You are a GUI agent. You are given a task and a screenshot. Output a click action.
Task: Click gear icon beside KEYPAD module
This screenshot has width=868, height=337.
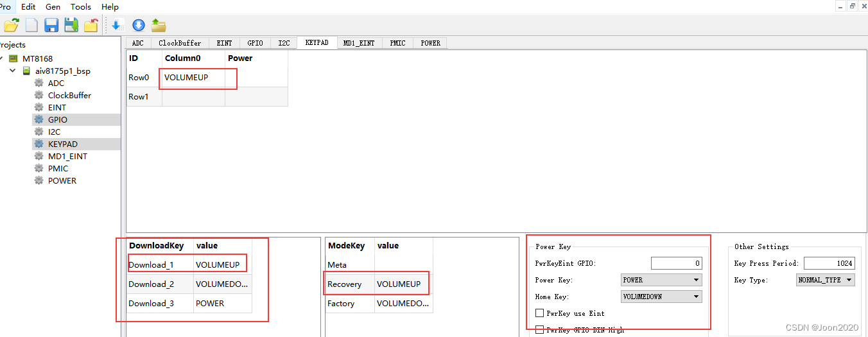[39, 144]
